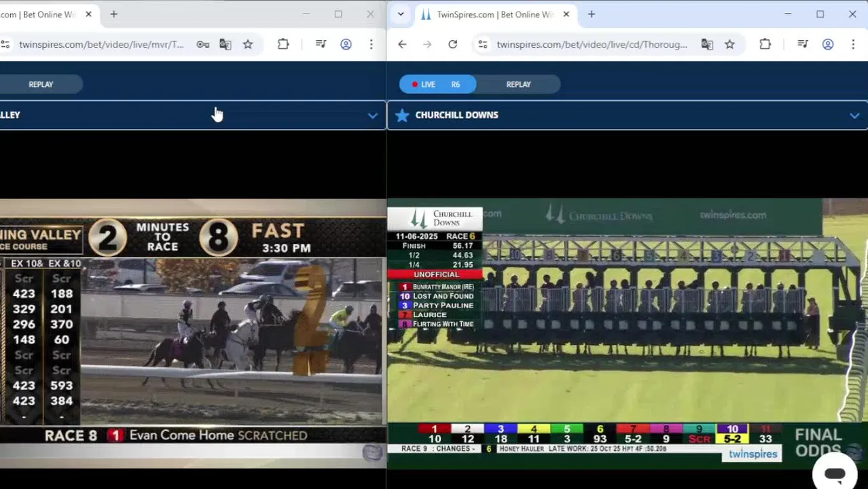Viewport: 868px width, 489px height.
Task: Bookmark the page with star in right window
Action: tap(729, 45)
